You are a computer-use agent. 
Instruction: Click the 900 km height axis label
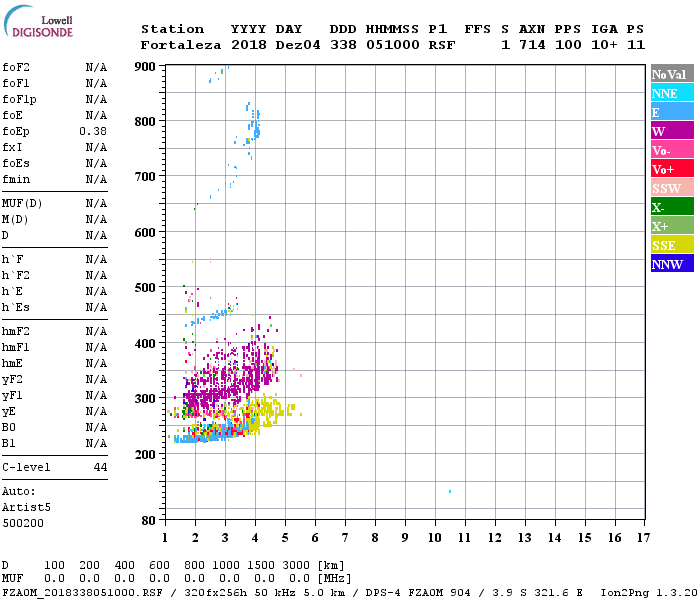(x=145, y=67)
